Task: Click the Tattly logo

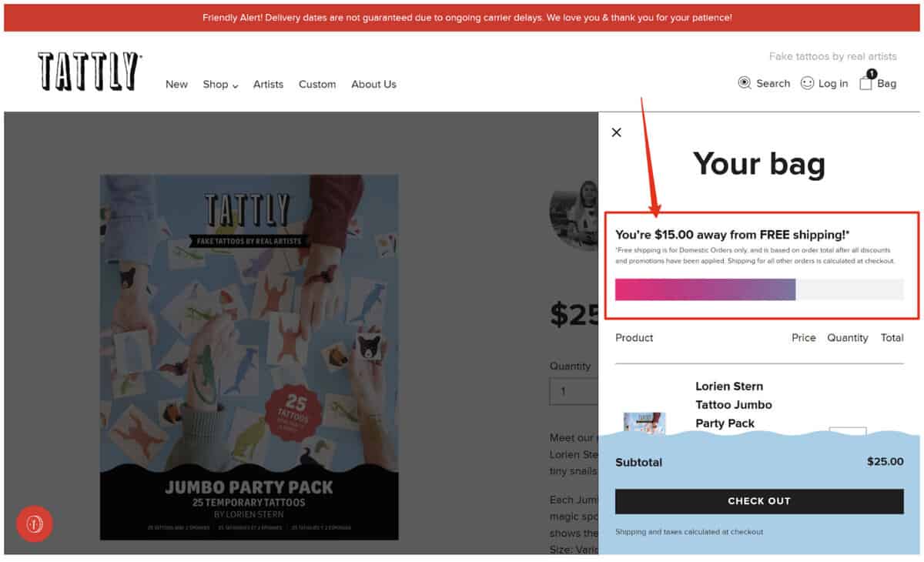Action: pyautogui.click(x=89, y=71)
